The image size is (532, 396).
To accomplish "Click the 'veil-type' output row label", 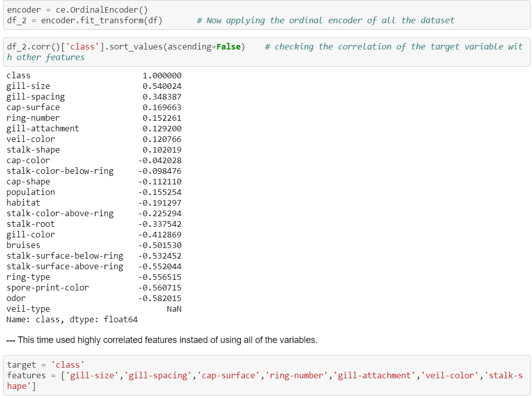I will pyautogui.click(x=28, y=309).
